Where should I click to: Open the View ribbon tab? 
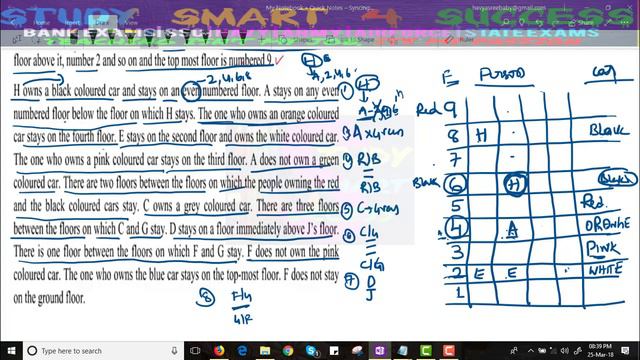coord(131,23)
